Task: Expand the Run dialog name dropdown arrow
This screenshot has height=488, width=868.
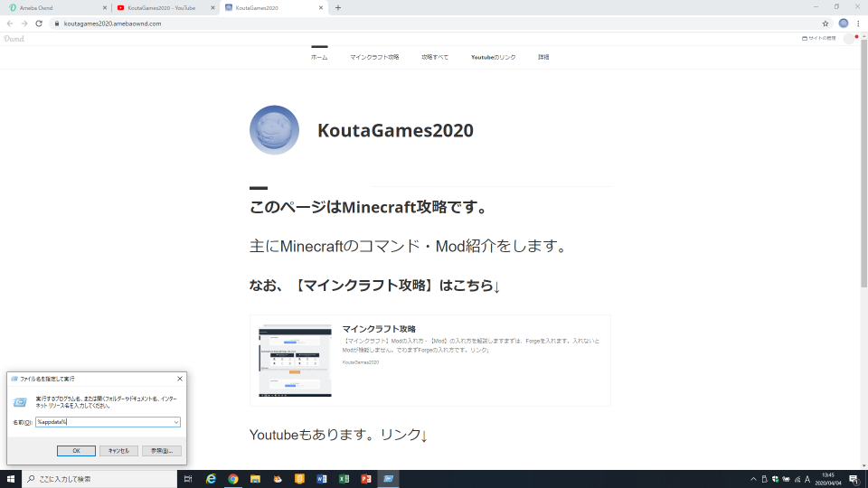Action: (x=176, y=422)
